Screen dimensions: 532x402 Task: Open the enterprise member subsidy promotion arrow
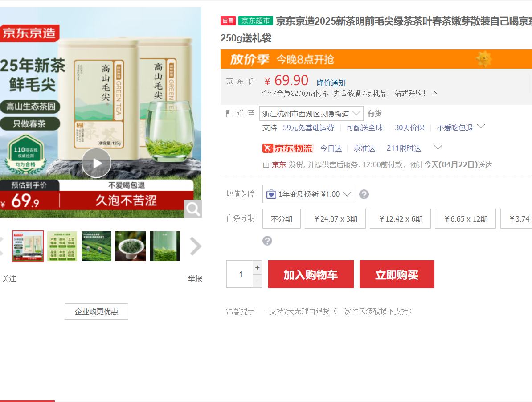[435, 93]
